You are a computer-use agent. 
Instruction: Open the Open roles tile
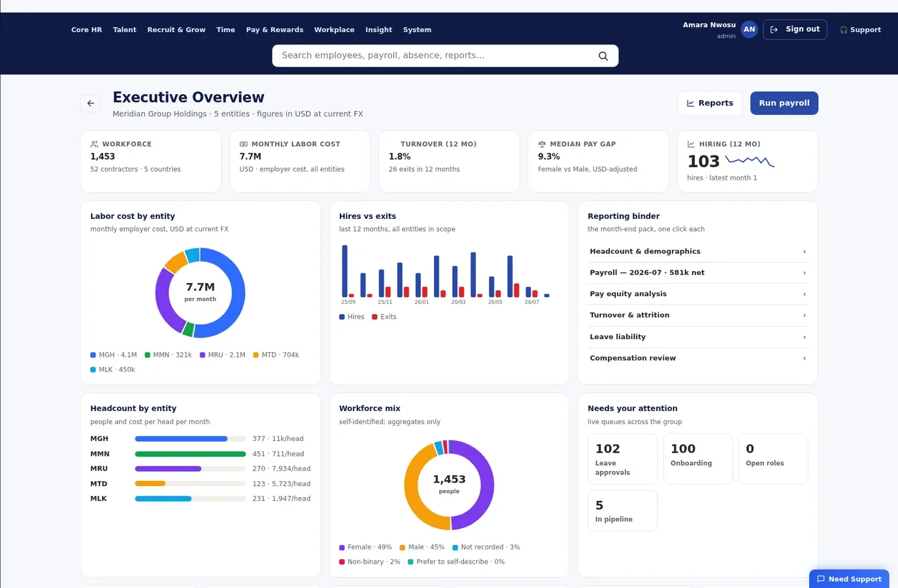(x=773, y=459)
